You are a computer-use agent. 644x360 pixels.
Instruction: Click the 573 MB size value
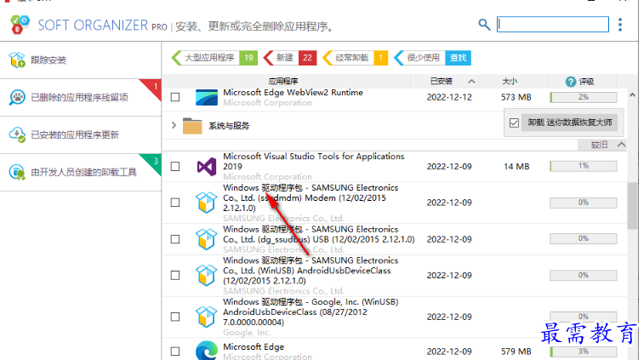(x=516, y=97)
